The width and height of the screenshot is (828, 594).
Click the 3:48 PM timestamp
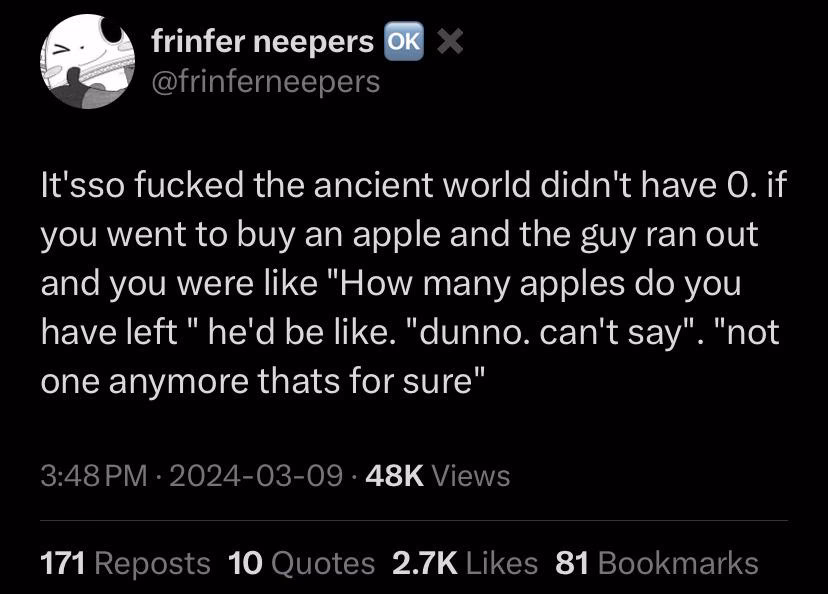pos(94,475)
